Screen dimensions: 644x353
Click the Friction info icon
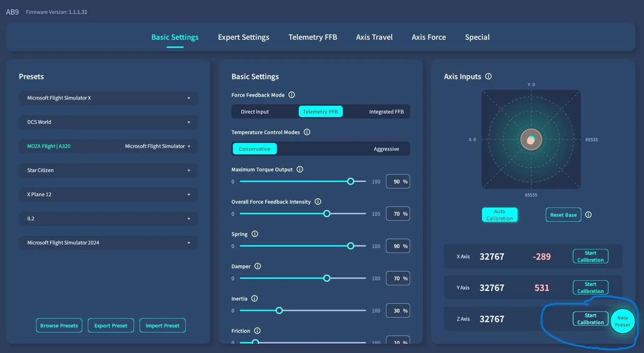pyautogui.click(x=257, y=331)
